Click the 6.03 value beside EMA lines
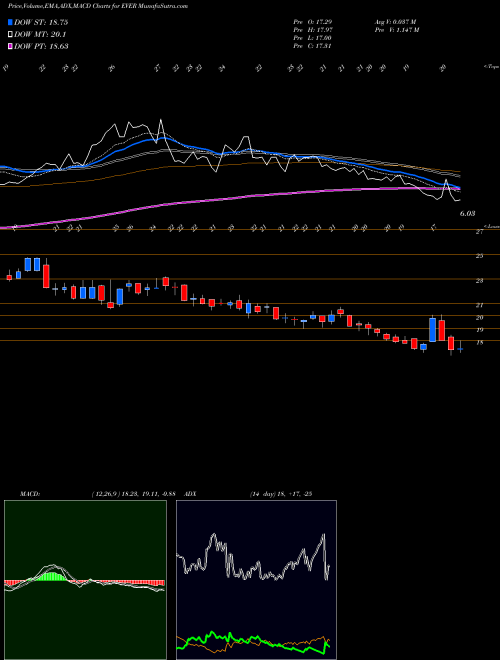The height and width of the screenshot is (660, 500). click(x=467, y=214)
